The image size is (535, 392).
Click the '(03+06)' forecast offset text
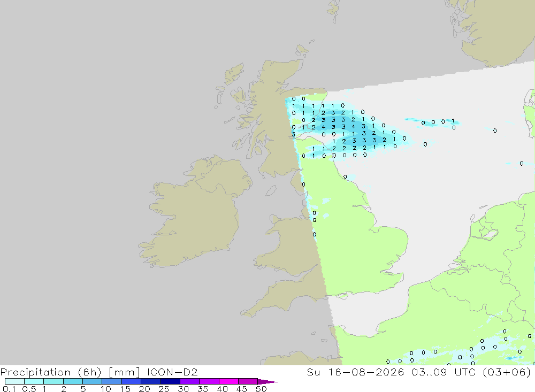point(507,372)
